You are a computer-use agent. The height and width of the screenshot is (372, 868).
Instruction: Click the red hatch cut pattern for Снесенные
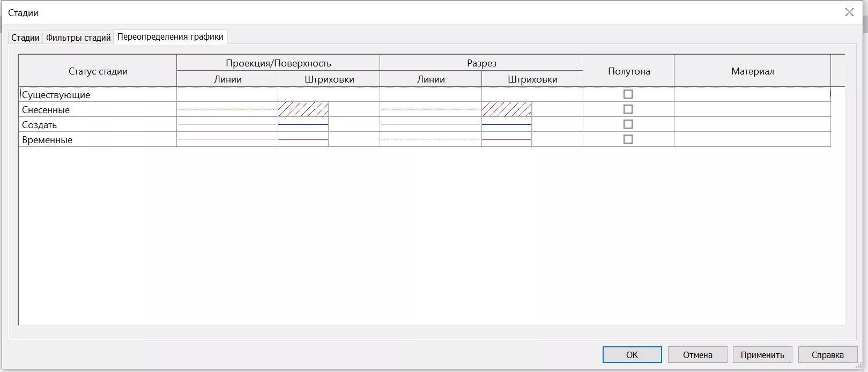point(507,109)
